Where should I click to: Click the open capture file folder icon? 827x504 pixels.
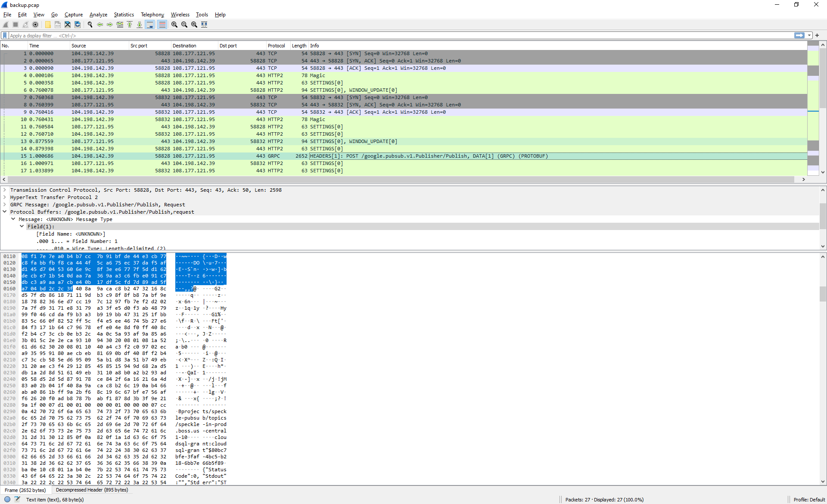click(x=47, y=25)
